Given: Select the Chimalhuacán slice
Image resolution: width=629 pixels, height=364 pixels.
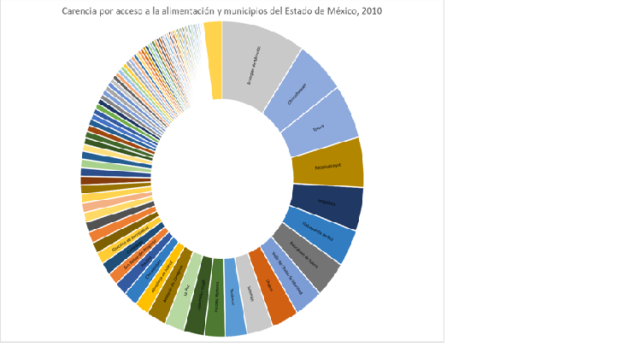Looking at the screenshot, I should tap(299, 88).
